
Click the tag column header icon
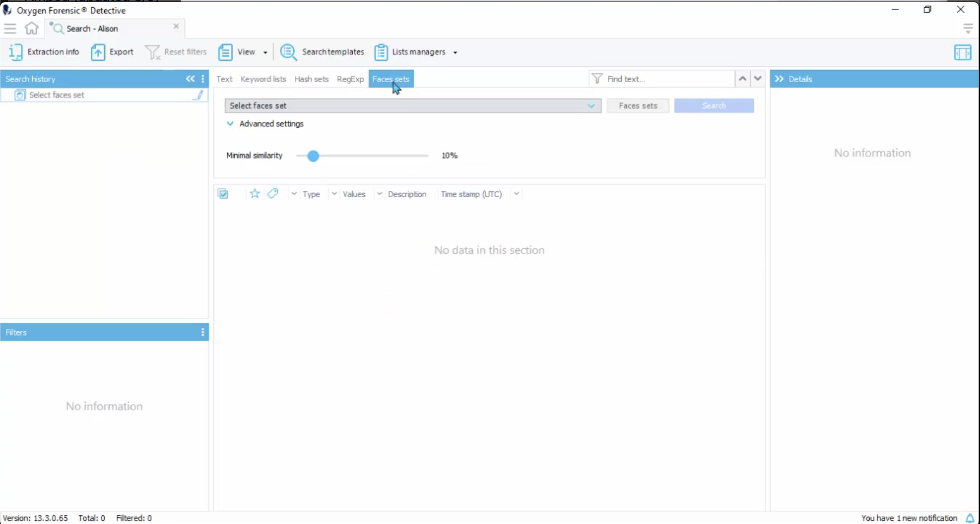(x=272, y=194)
